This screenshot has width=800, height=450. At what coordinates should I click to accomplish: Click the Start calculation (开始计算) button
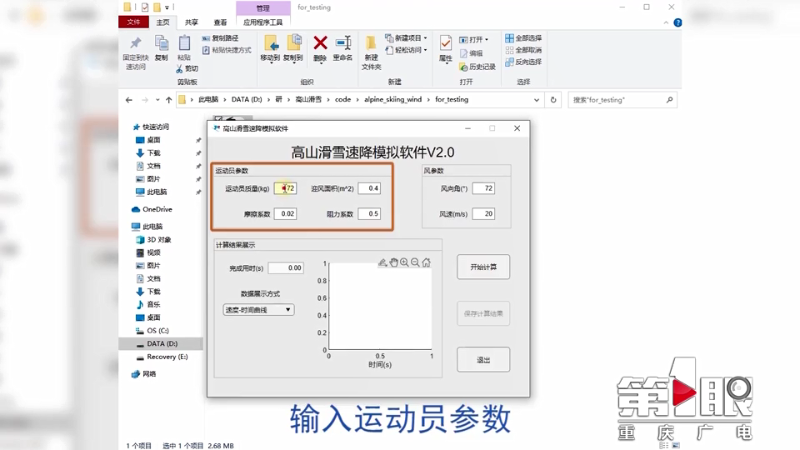coord(483,267)
